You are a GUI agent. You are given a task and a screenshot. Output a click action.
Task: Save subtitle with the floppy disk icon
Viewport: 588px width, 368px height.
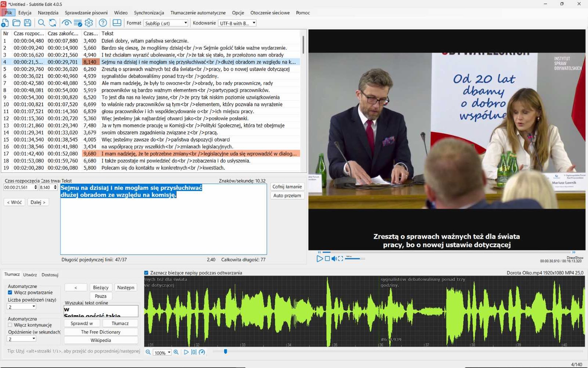[x=28, y=23]
